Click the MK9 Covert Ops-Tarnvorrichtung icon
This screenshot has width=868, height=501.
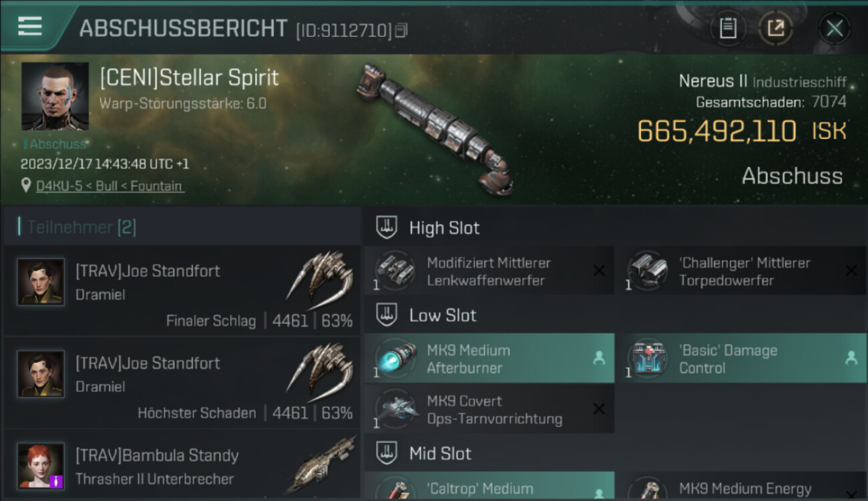(x=395, y=409)
